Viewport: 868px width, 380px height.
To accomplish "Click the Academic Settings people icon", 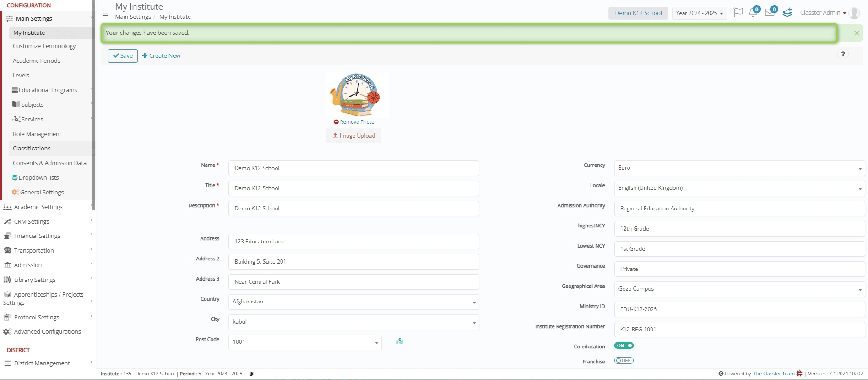I will 7,207.
